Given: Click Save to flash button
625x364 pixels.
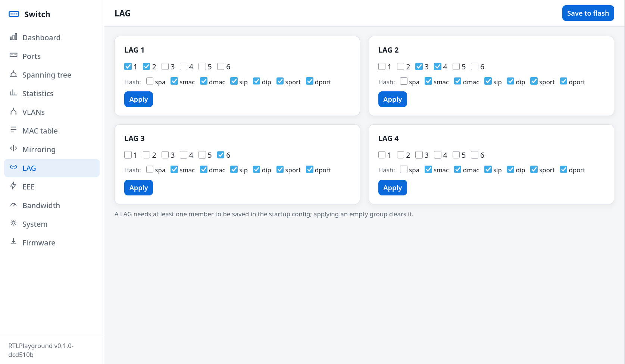Looking at the screenshot, I should tap(588, 13).
